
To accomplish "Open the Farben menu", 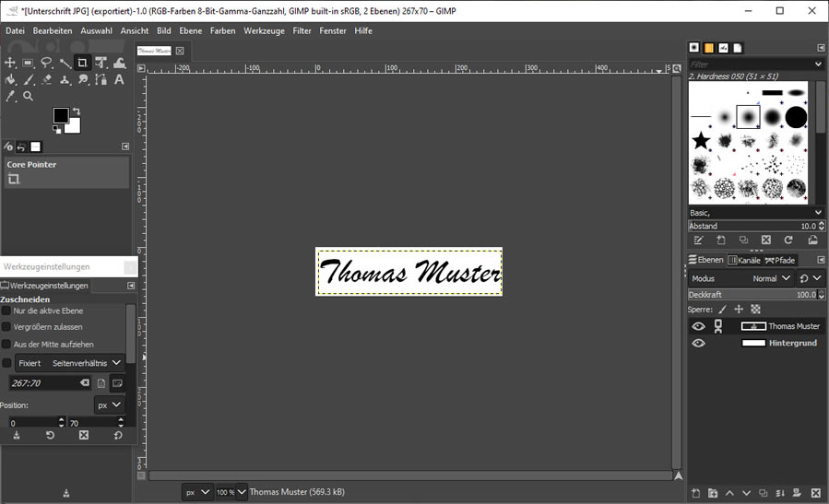I will pos(222,30).
